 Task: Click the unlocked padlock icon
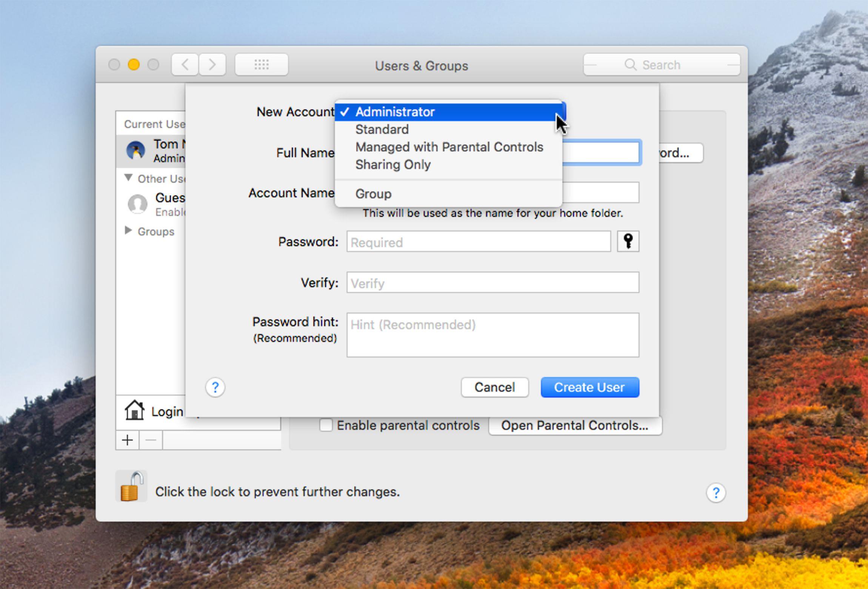[x=131, y=486]
